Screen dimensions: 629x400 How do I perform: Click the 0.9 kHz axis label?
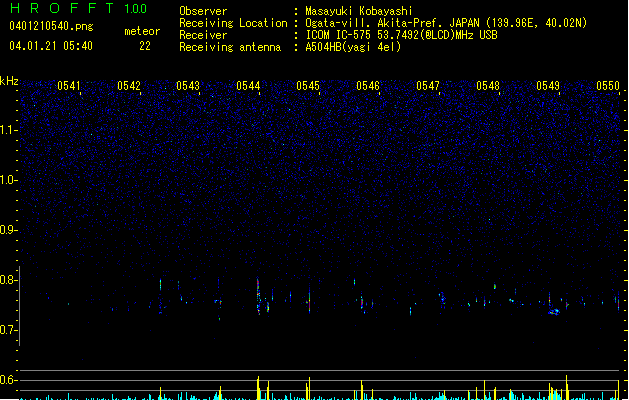8,230
